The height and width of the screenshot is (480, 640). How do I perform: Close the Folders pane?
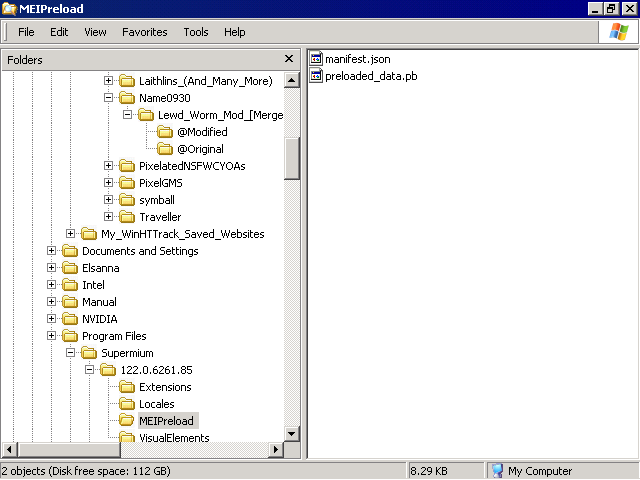(289, 59)
